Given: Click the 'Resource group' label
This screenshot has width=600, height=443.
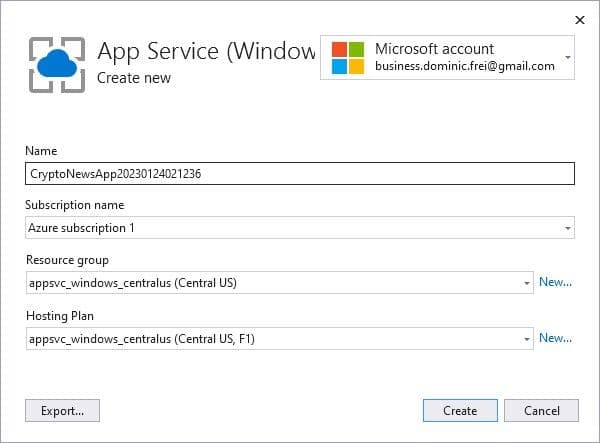Looking at the screenshot, I should tap(66, 260).
